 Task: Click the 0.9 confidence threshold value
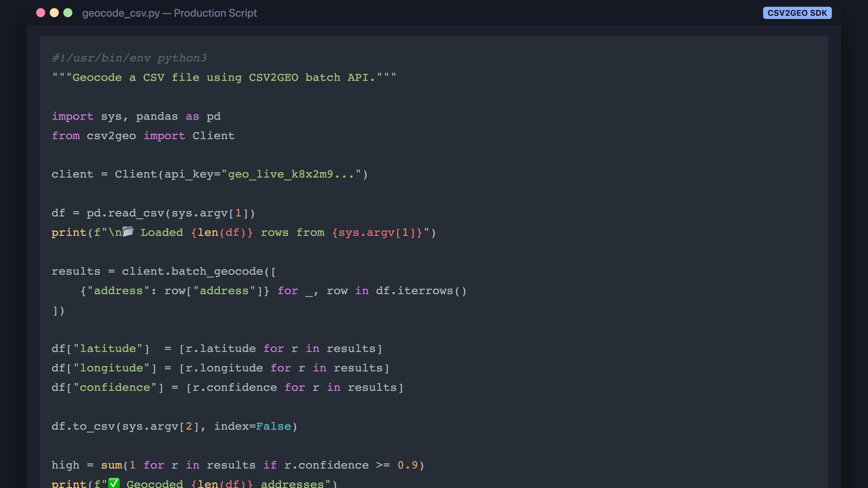[408, 465]
